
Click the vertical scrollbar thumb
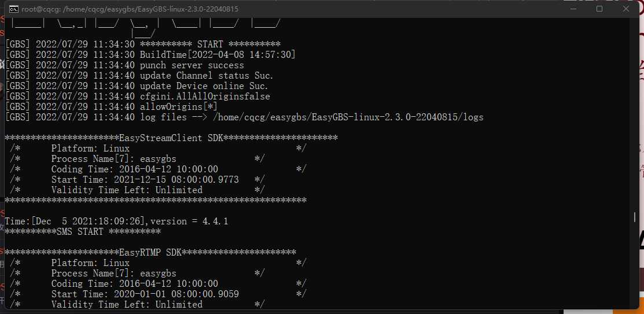point(636,217)
